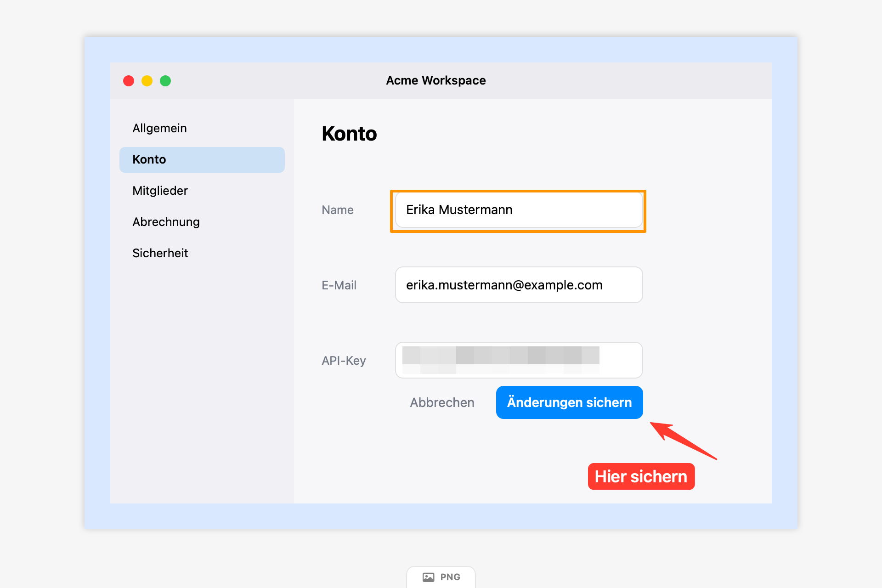Click the Acme Workspace window title

click(x=436, y=80)
